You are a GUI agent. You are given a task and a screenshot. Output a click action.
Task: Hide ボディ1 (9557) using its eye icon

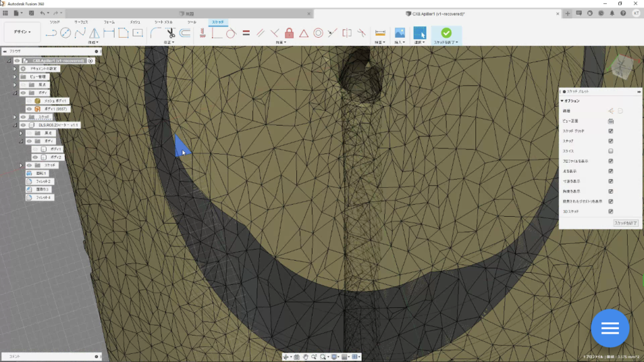click(x=29, y=109)
